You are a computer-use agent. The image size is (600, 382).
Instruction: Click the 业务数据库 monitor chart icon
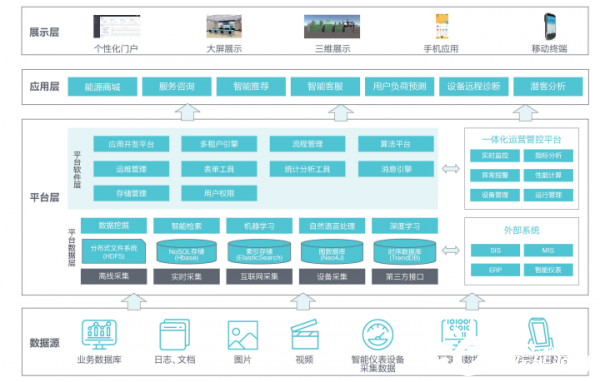point(99,334)
